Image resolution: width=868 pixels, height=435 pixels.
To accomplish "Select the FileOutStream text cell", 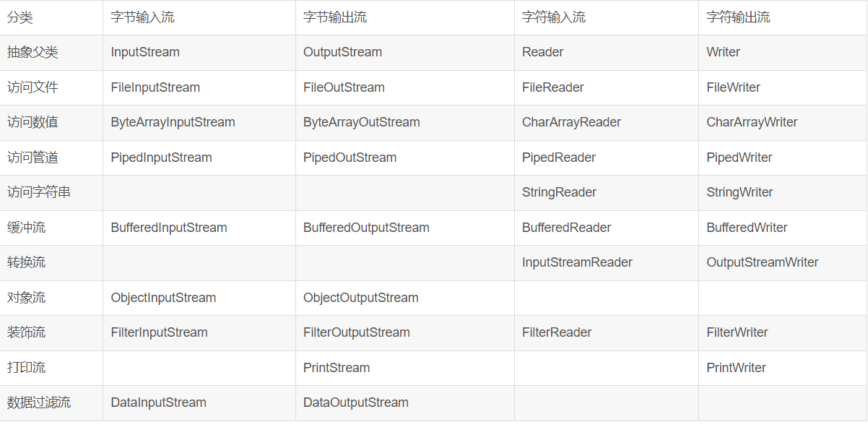I will pyautogui.click(x=404, y=87).
